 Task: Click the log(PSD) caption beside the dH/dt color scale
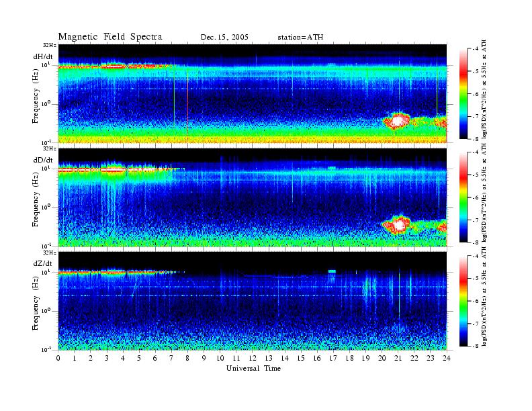pyautogui.click(x=484, y=89)
